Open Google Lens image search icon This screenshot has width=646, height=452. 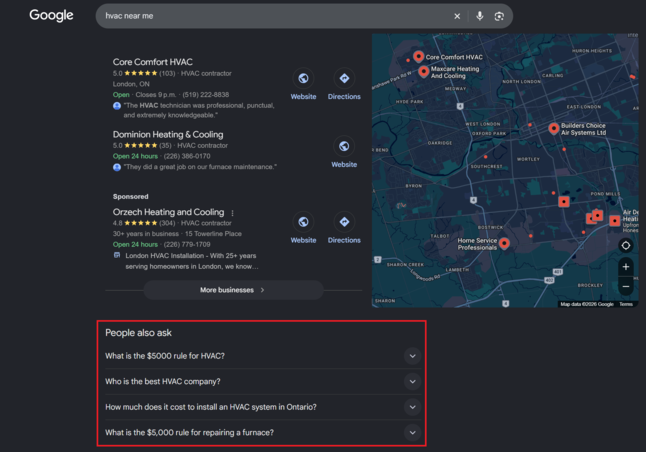[x=499, y=16]
